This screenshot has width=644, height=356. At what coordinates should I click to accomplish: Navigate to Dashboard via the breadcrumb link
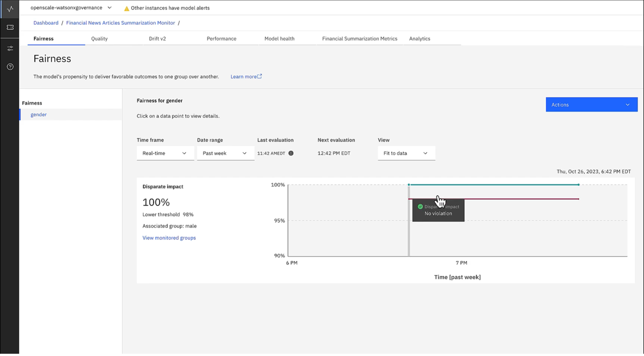coord(45,23)
